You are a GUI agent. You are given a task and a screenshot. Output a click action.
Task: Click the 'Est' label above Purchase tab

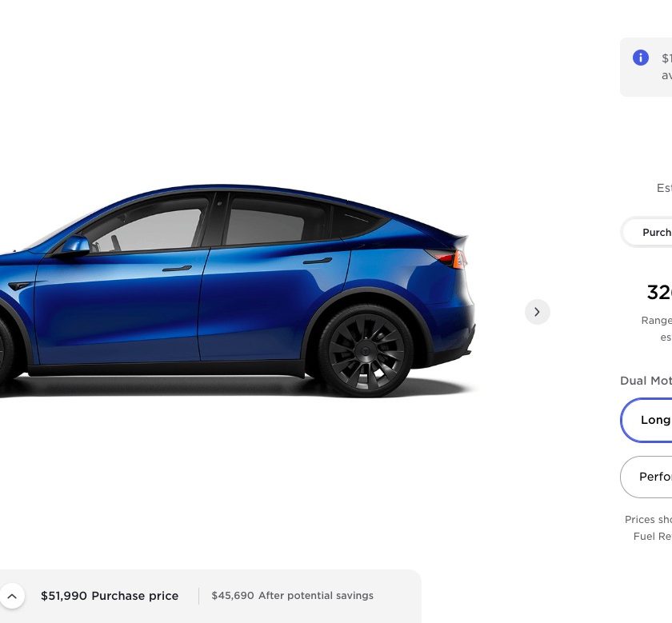tap(664, 188)
